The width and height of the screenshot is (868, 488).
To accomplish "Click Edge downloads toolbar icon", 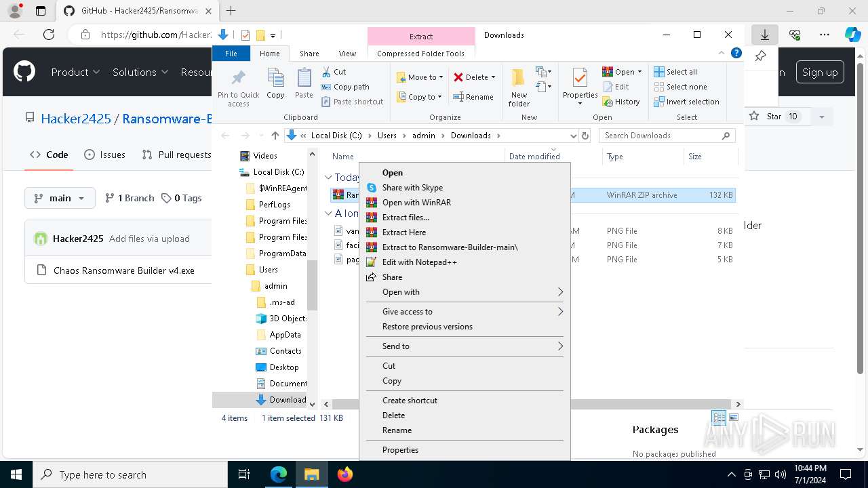I will 765,35.
